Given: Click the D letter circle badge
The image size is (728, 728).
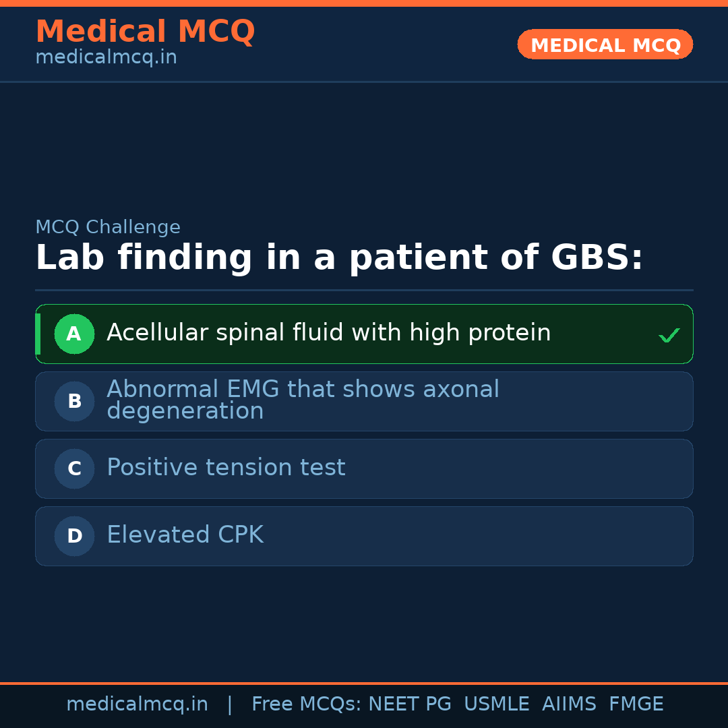Looking at the screenshot, I should pos(74,536).
